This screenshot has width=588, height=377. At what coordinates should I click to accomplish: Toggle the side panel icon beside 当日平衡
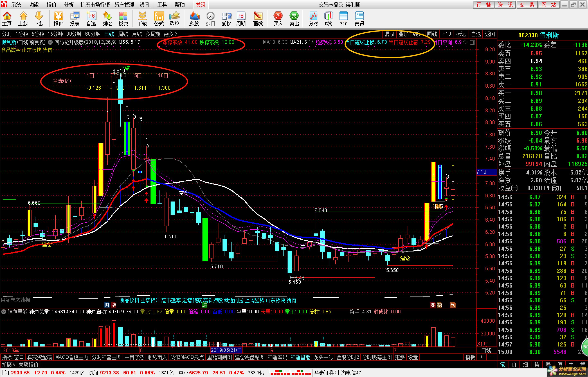(472, 42)
